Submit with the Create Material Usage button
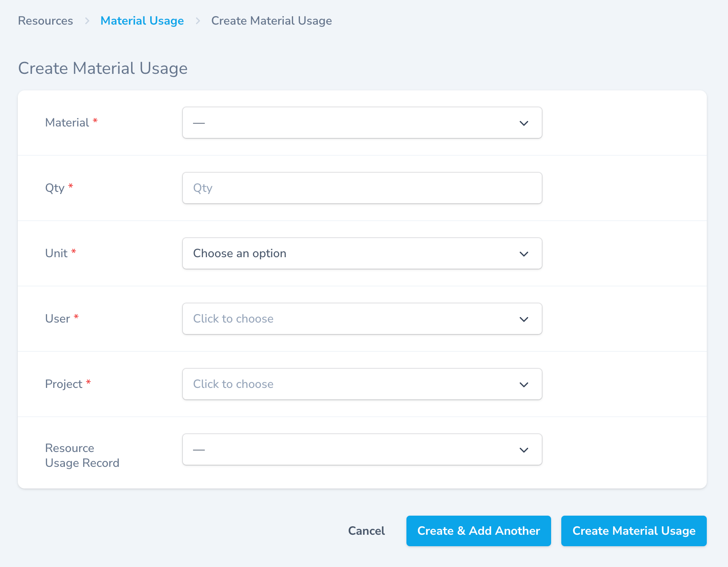 [x=633, y=531]
